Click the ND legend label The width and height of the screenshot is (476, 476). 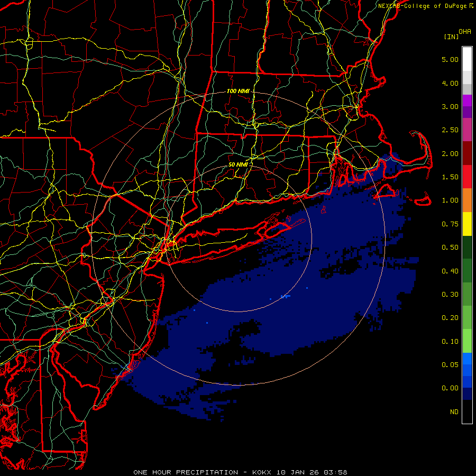point(454,412)
